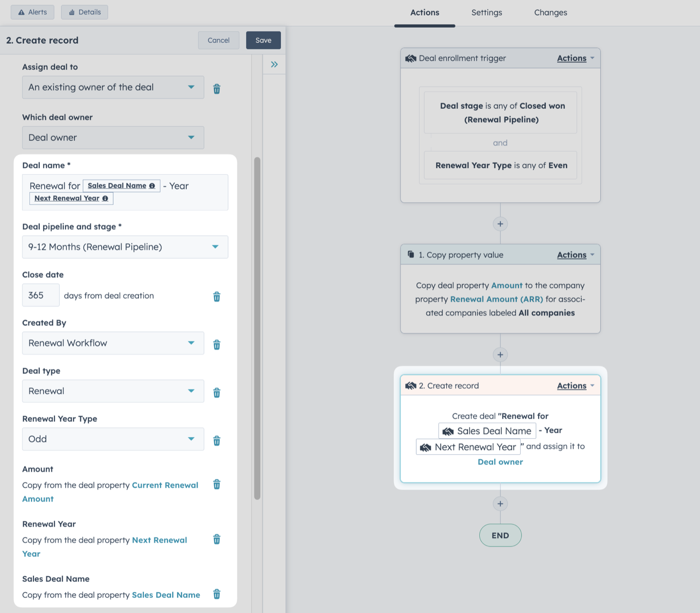Open Actions menu on Create record card

(x=576, y=386)
